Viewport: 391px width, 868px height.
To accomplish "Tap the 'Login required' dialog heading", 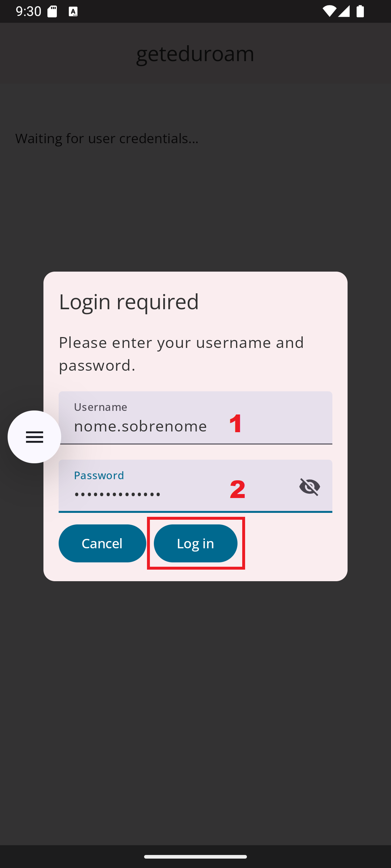I will click(x=129, y=302).
